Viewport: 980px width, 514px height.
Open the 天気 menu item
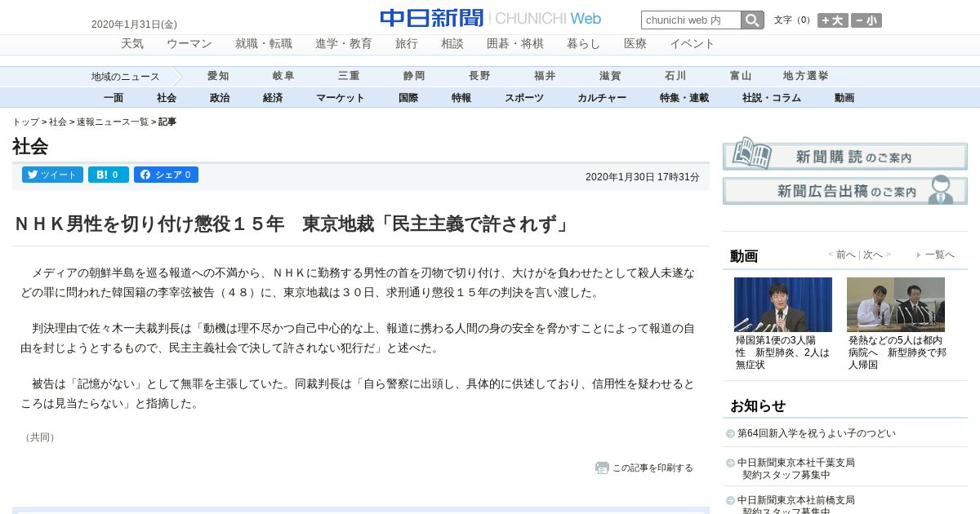click(132, 44)
